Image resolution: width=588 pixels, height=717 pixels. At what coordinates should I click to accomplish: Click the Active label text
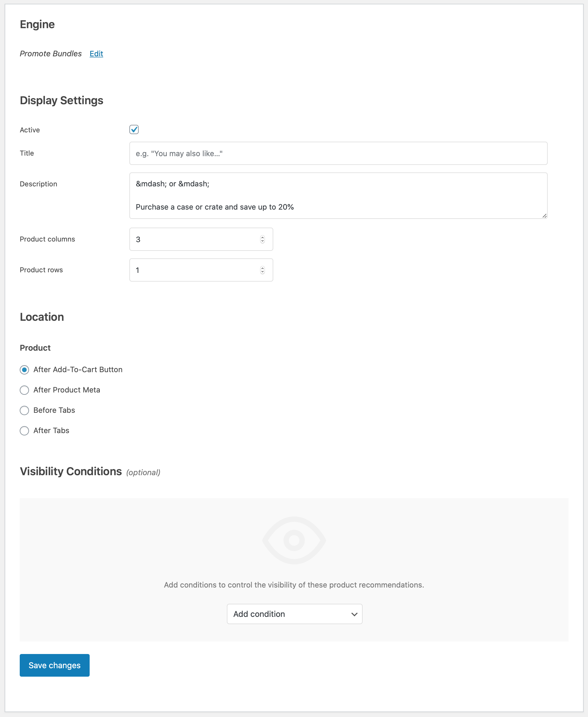click(30, 130)
